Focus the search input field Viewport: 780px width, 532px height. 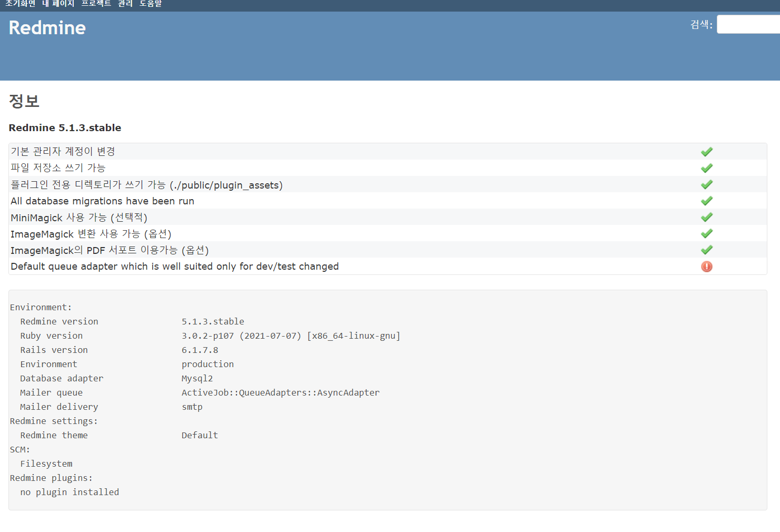[748, 24]
